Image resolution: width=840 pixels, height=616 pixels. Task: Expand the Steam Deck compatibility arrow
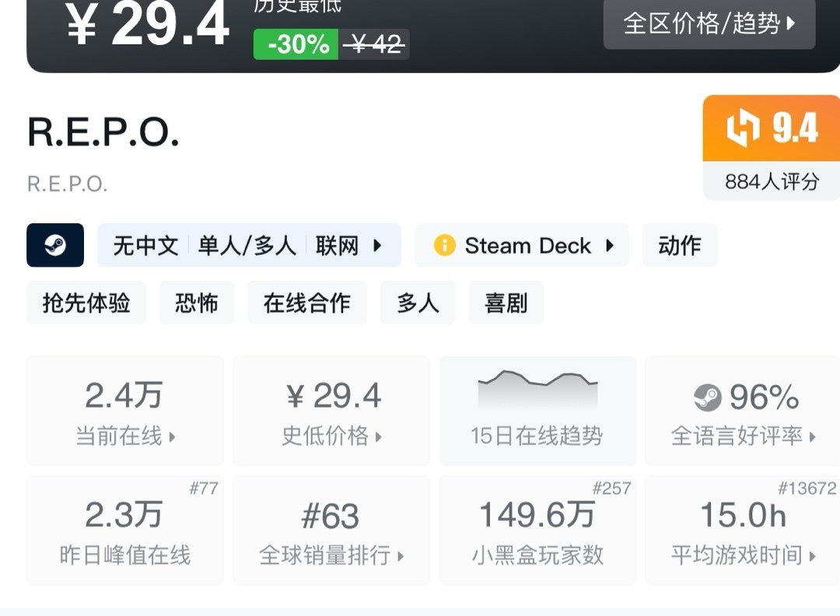click(610, 246)
